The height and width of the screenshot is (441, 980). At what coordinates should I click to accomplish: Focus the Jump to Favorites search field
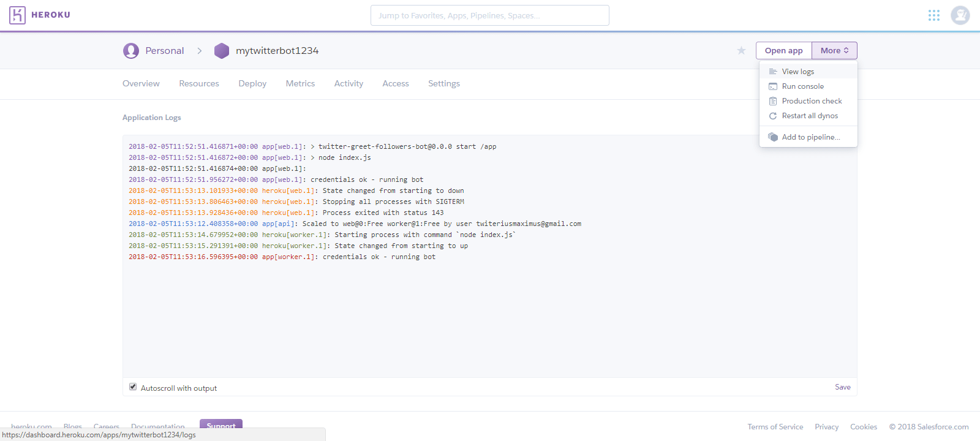490,15
